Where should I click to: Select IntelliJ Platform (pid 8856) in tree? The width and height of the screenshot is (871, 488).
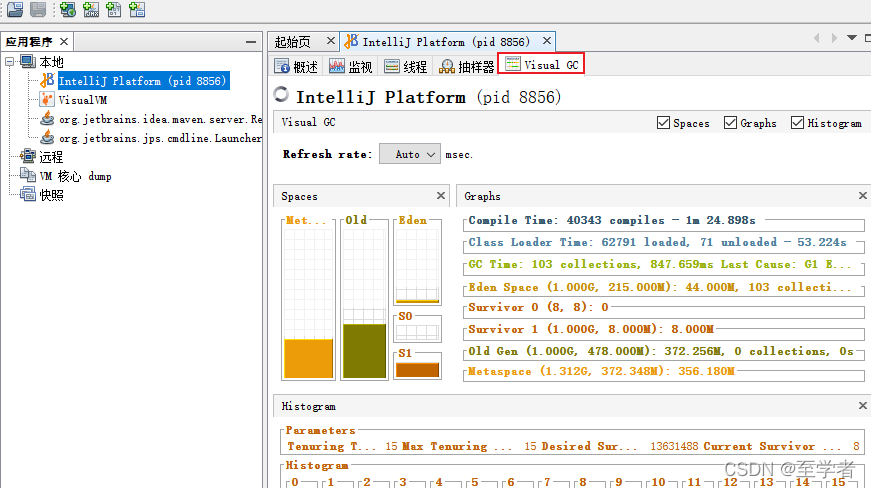[143, 81]
